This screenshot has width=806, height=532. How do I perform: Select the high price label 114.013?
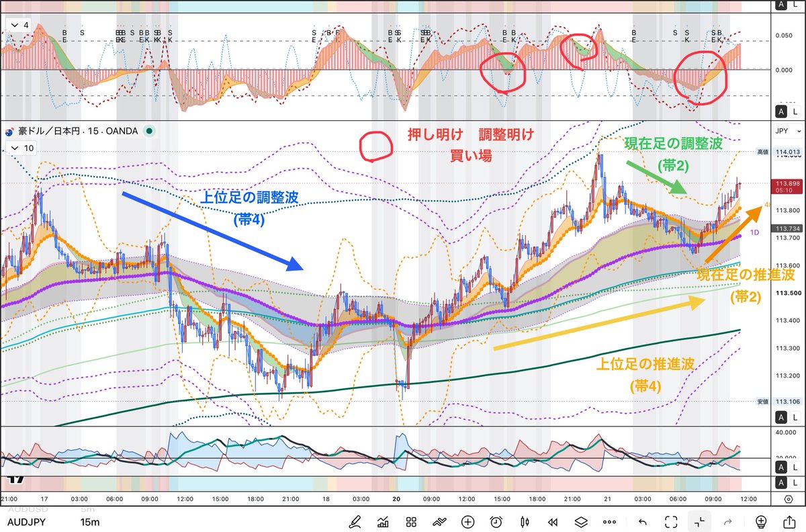(788, 152)
